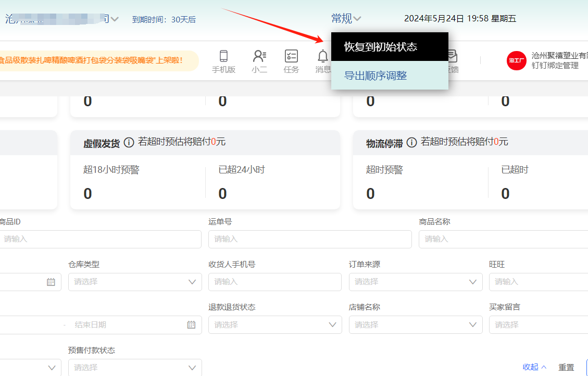Click the 重置 reset button
The width and height of the screenshot is (588, 376).
coord(566,367)
